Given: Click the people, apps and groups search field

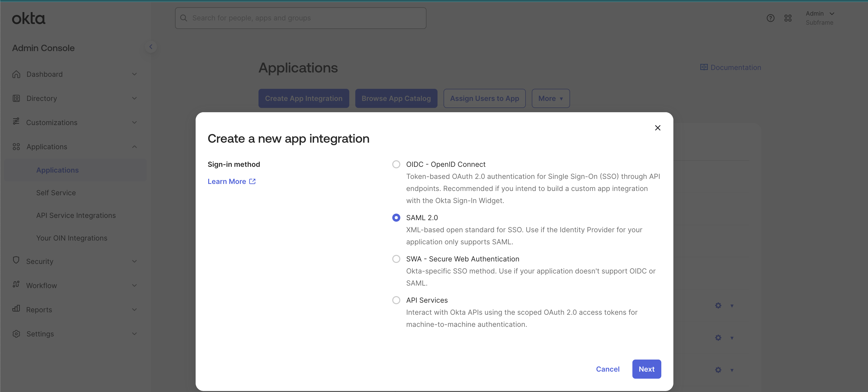Looking at the screenshot, I should tap(300, 18).
